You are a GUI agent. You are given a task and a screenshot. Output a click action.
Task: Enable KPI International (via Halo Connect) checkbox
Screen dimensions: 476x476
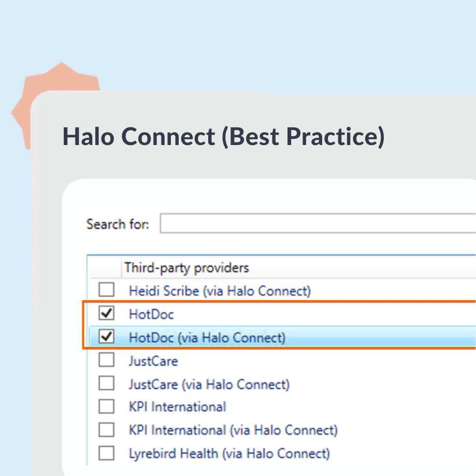[107, 430]
